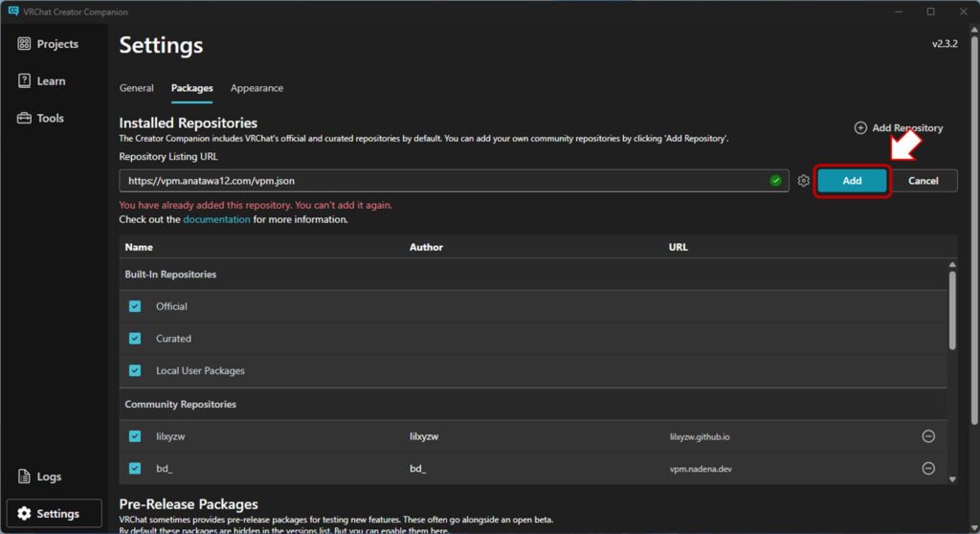Viewport: 980px width, 534px height.
Task: Click the plus icon for Add Repository
Action: (x=860, y=128)
